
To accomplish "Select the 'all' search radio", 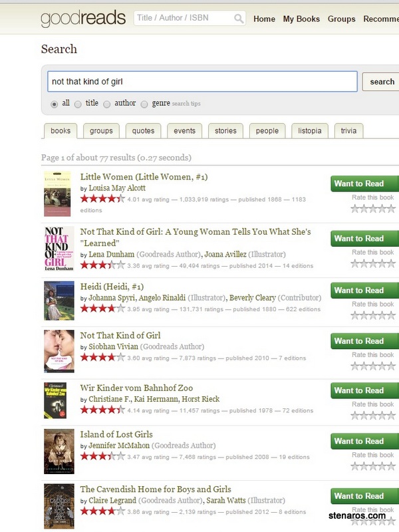I will click(55, 104).
